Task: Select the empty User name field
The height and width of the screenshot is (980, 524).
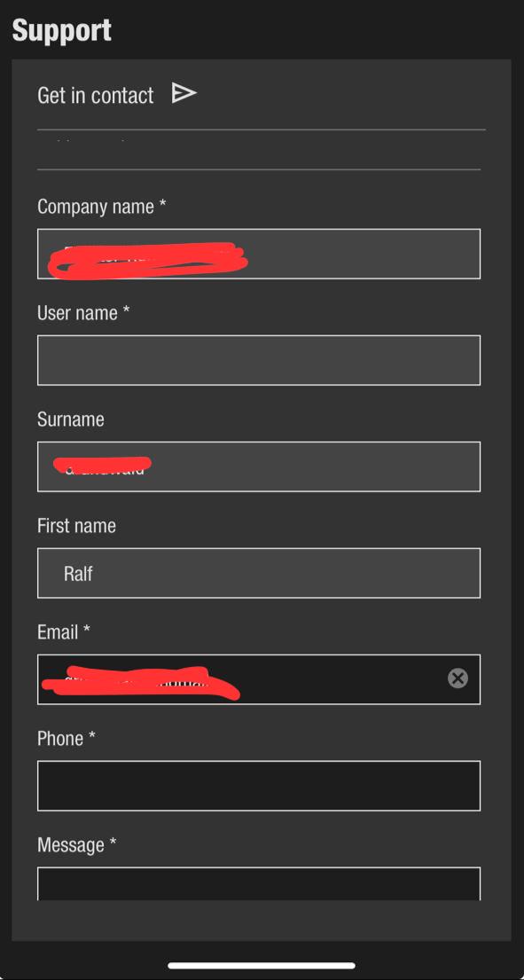Action: (259, 360)
